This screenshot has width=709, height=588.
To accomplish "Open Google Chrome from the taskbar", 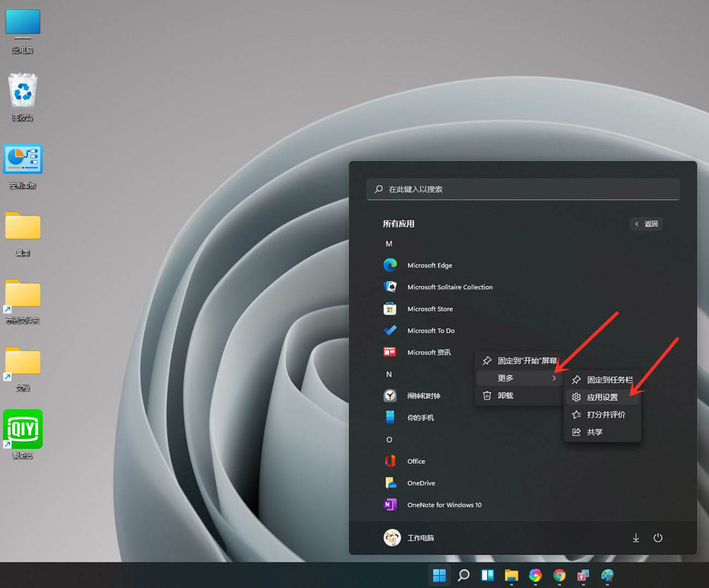I will tap(559, 575).
